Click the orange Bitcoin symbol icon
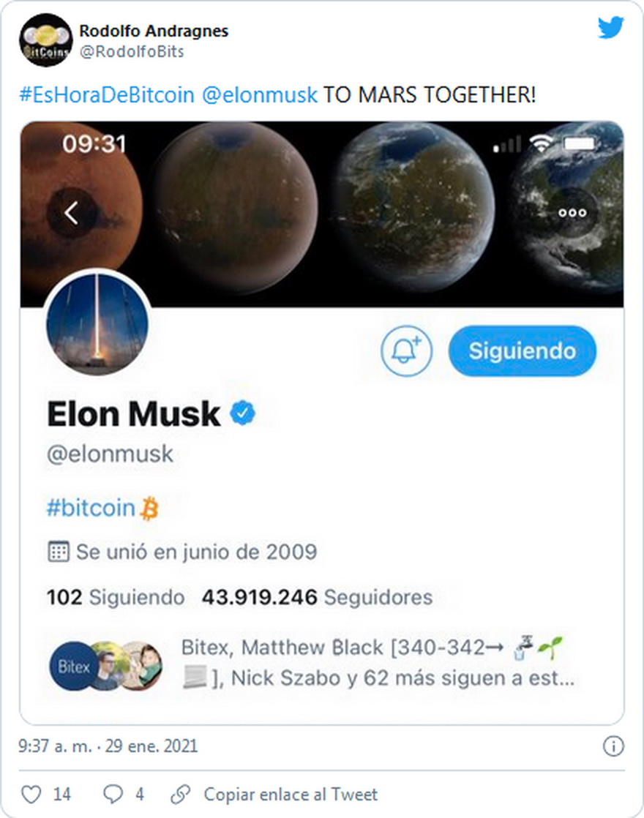The image size is (644, 818). coord(150,509)
